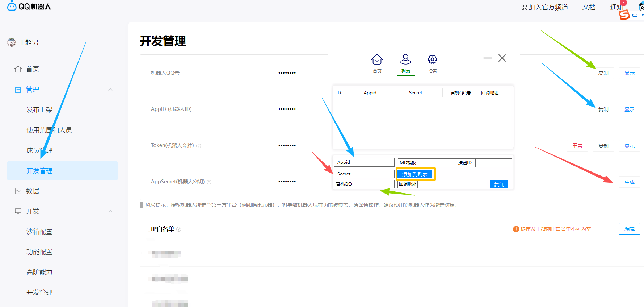This screenshot has height=307, width=644.
Task: Collapse the 开发 sidebar section
Action: pyautogui.click(x=110, y=211)
